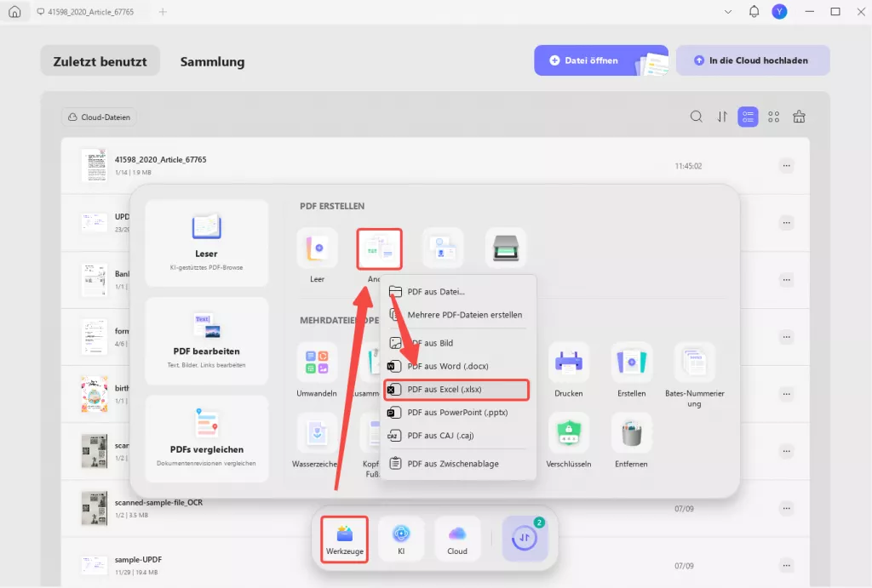
Task: Choose PDF aus Word (.docx)
Action: [x=456, y=366]
